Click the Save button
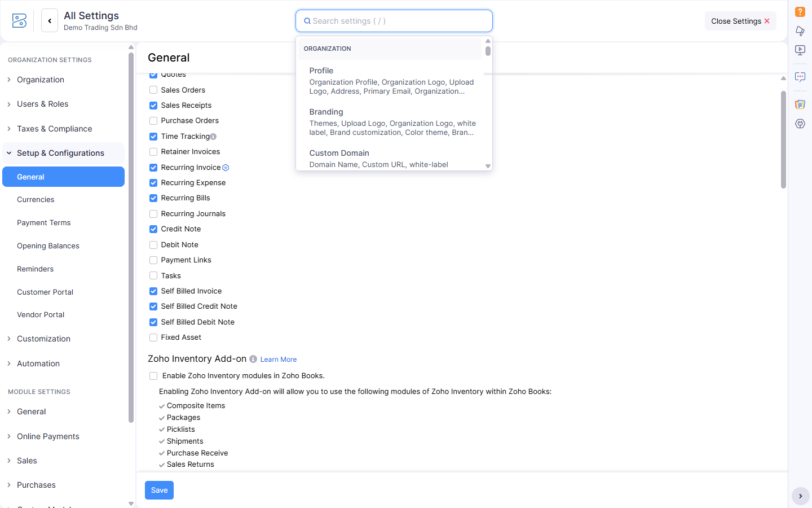The width and height of the screenshot is (812, 508). tap(159, 491)
